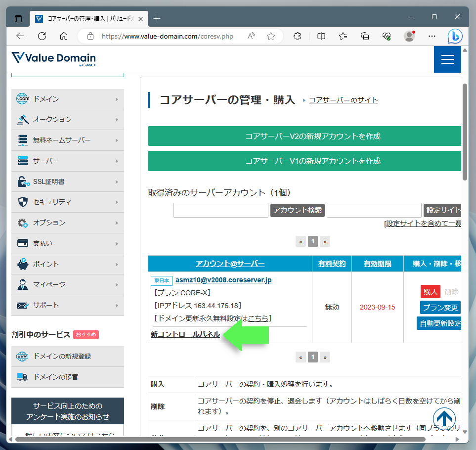Click the account search text field
The image size is (476, 450).
tap(220, 210)
